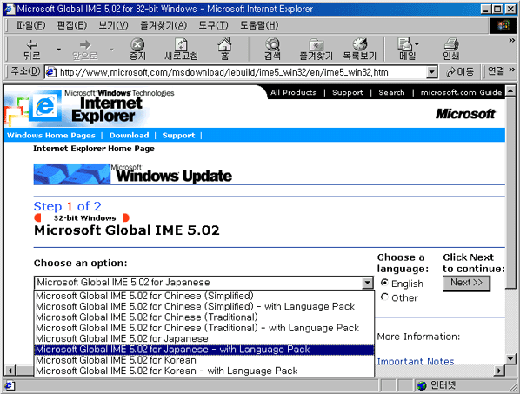Open the Search (검색) toolbar icon
Screen dimensions: 520x394
tap(272, 49)
